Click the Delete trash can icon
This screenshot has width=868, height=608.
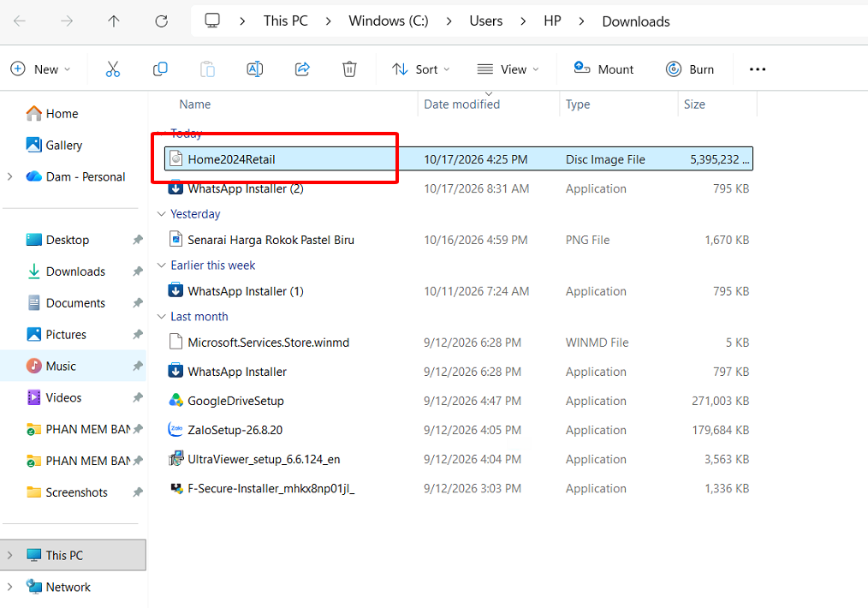pyautogui.click(x=349, y=69)
